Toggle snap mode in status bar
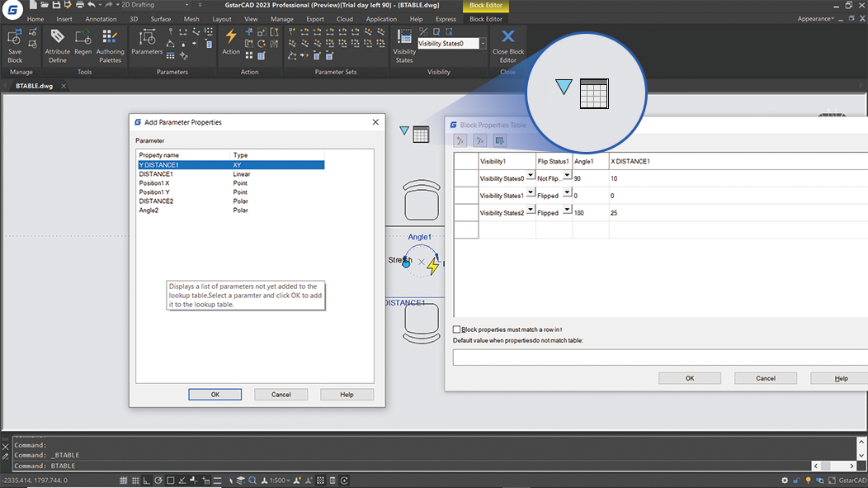 [124, 481]
